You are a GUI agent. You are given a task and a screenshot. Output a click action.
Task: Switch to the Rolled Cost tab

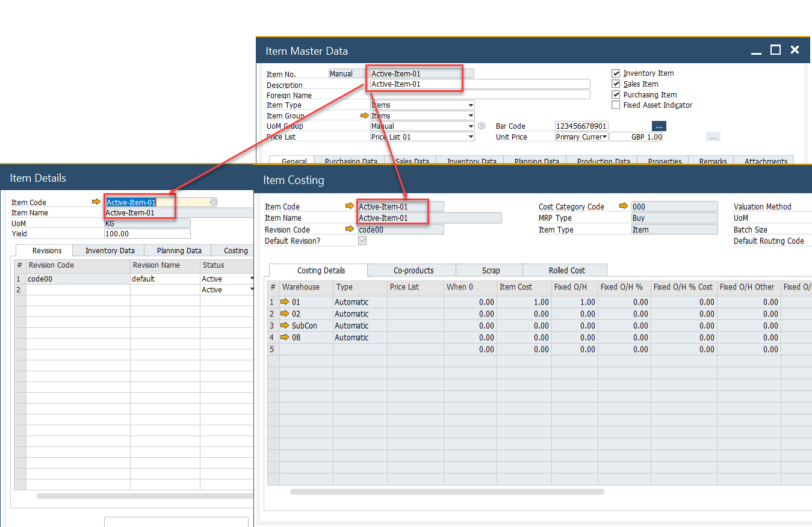(x=566, y=270)
